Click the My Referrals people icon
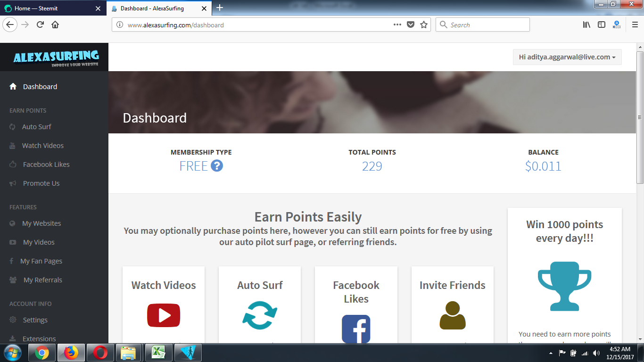The width and height of the screenshot is (644, 362). click(x=13, y=280)
